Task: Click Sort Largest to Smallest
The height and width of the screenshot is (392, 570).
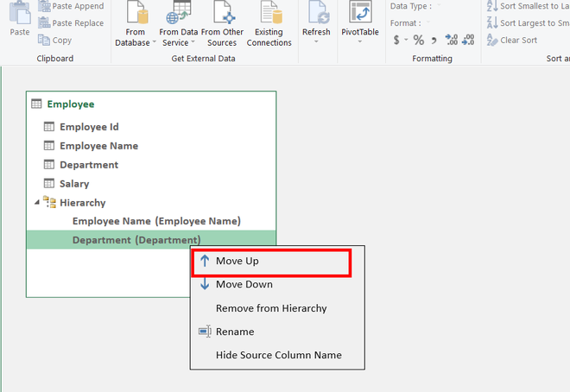Action: (x=529, y=23)
